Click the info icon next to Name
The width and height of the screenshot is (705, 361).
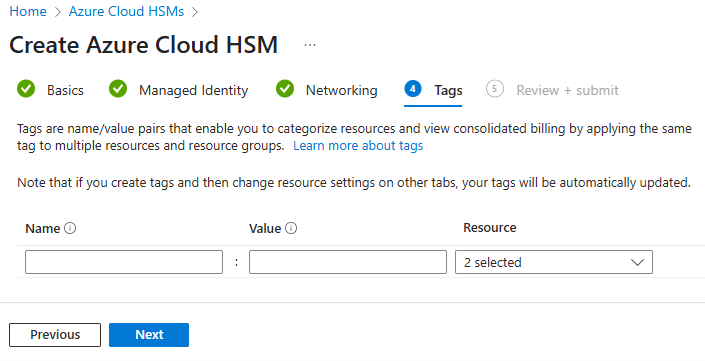pyautogui.click(x=70, y=228)
